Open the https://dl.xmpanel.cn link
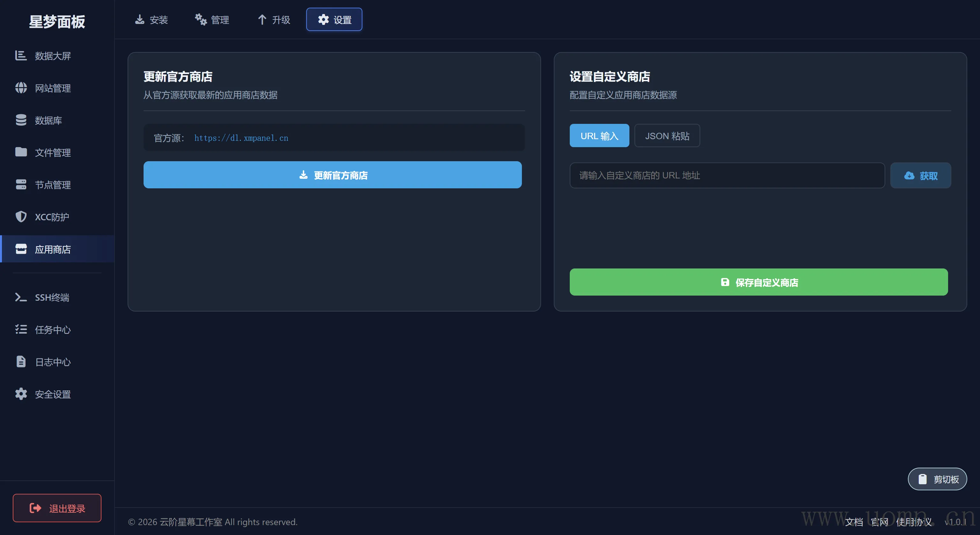 coord(241,138)
